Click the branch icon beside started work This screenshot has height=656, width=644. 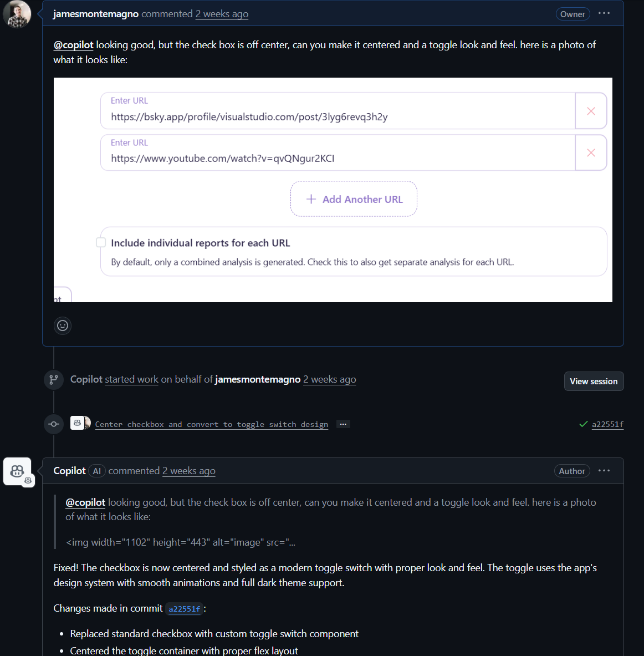coord(54,379)
